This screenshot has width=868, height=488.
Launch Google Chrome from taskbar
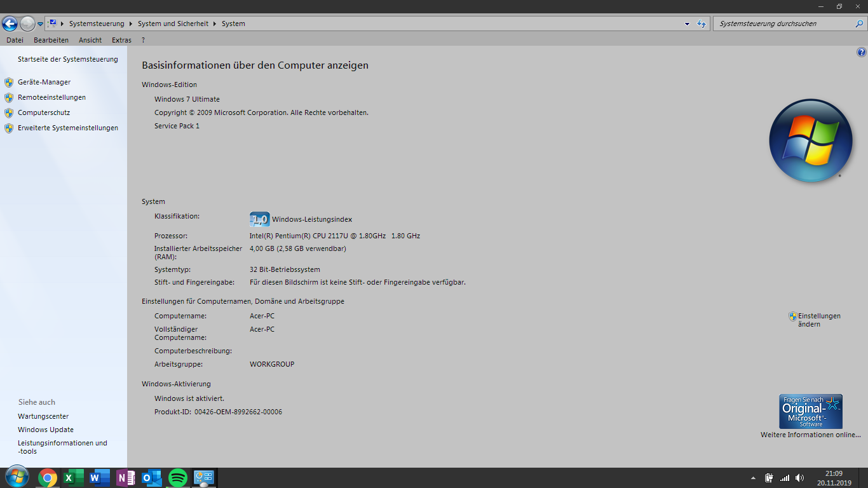click(48, 478)
